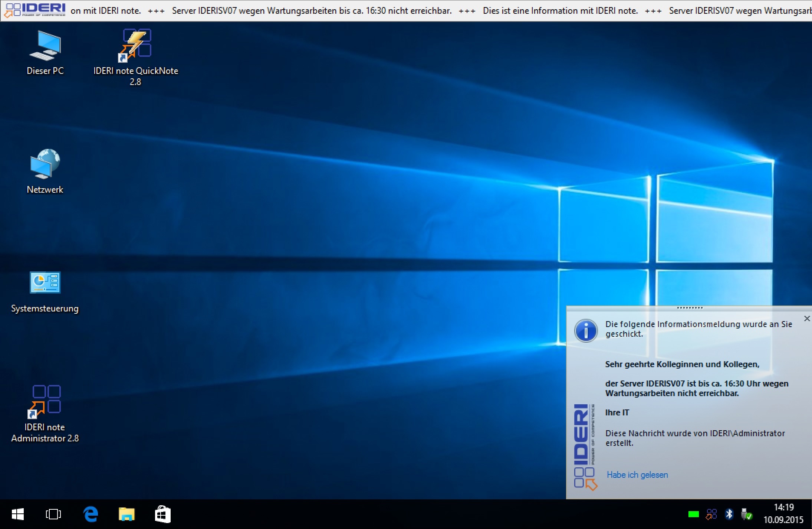This screenshot has width=812, height=529.
Task: Open the Systemsteuerung desktop icon
Action: click(x=45, y=283)
